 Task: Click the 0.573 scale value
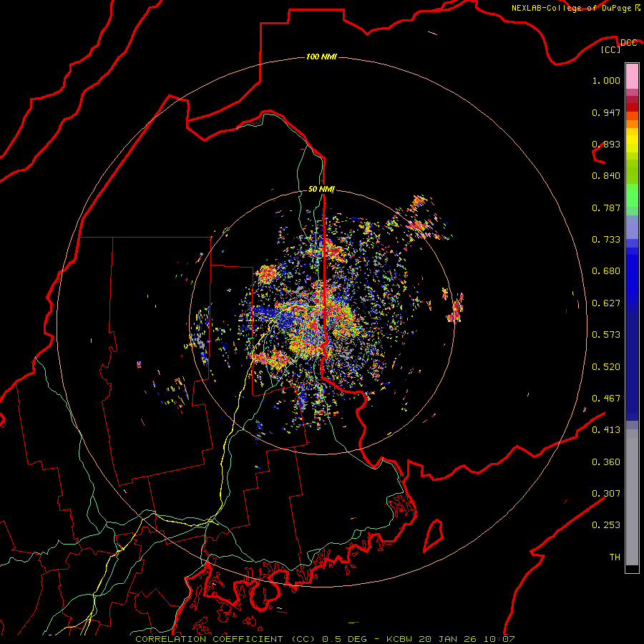coord(606,335)
